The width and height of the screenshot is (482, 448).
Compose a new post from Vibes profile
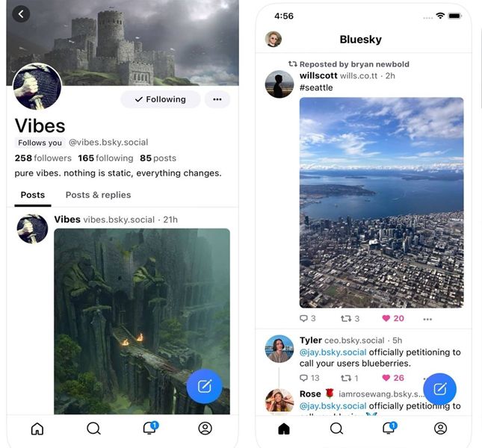pyautogui.click(x=204, y=386)
